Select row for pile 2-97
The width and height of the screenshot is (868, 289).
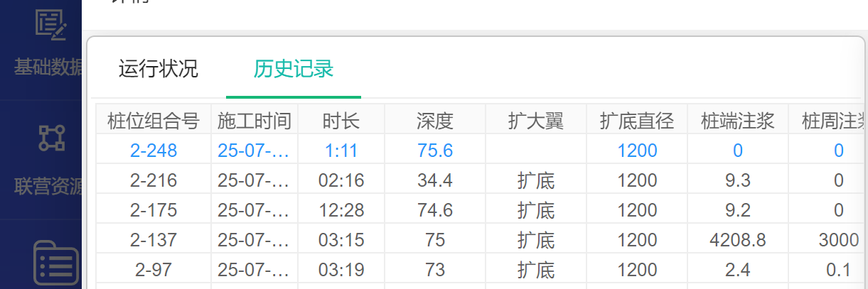(154, 270)
